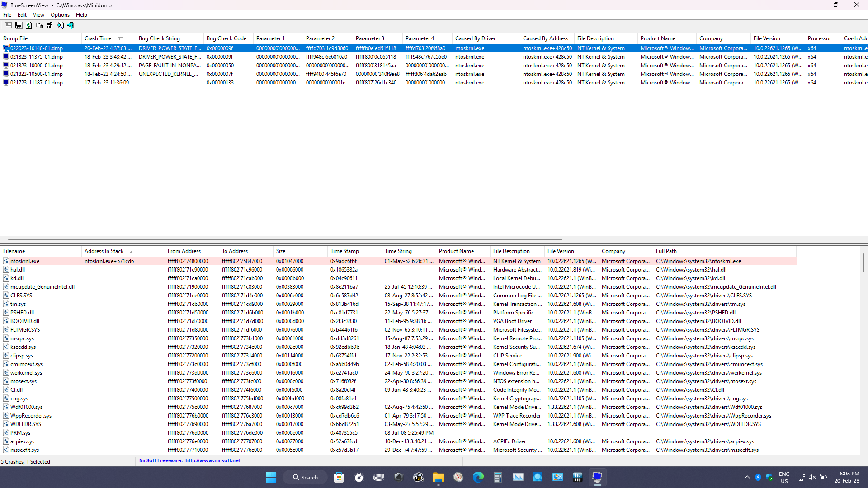The image size is (868, 488).
Task: Open File Explorer from the taskbar
Action: 438,477
